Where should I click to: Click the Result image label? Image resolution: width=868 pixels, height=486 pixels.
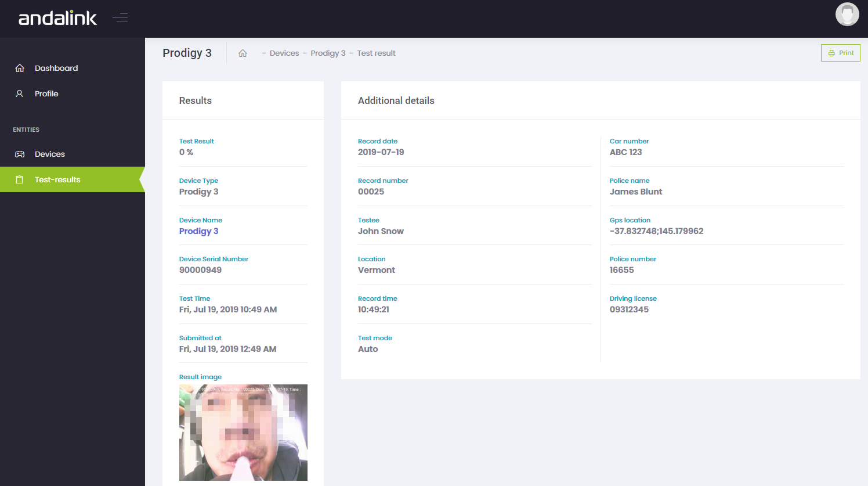[x=200, y=377]
